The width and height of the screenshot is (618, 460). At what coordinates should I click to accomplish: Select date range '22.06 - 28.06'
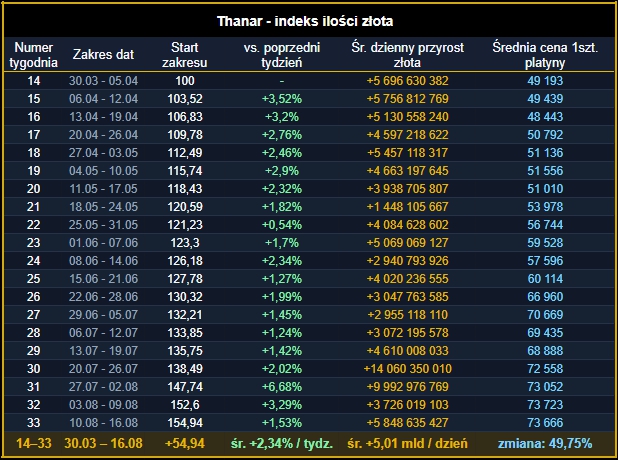coord(103,297)
